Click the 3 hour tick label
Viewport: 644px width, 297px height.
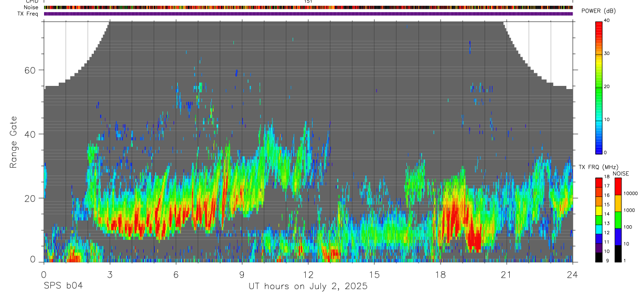(x=110, y=274)
